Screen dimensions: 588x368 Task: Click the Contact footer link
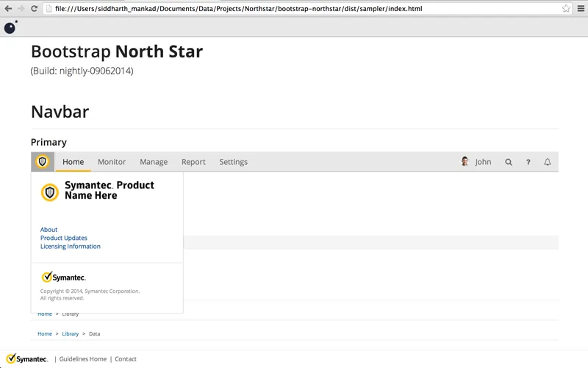click(126, 359)
